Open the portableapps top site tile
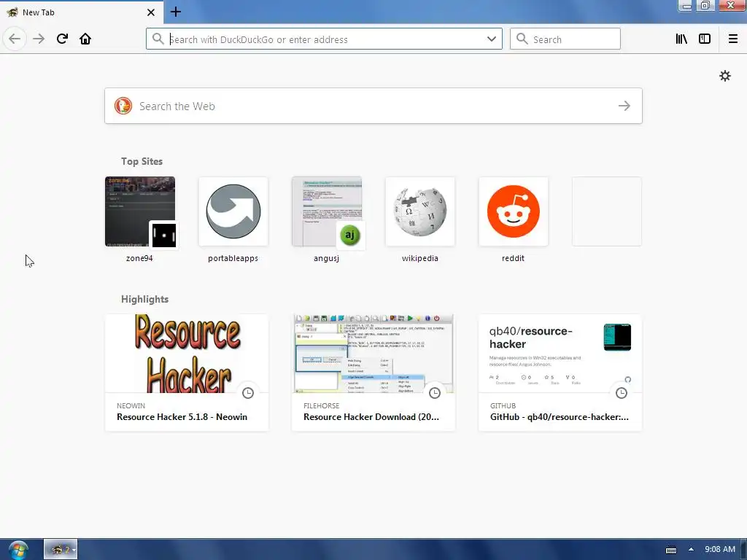 click(233, 211)
